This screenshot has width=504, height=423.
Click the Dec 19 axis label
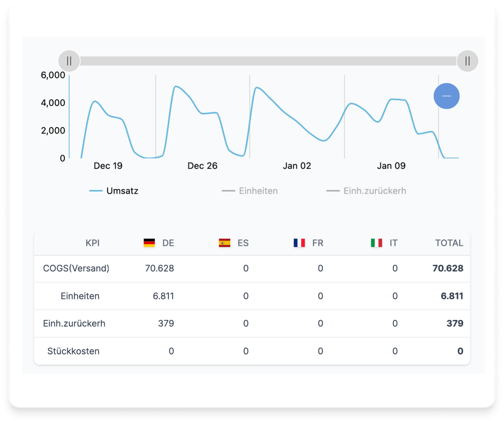click(x=108, y=166)
